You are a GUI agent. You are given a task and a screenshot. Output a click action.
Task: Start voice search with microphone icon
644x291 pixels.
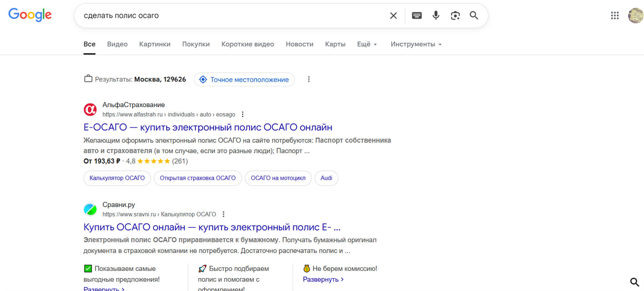point(436,15)
